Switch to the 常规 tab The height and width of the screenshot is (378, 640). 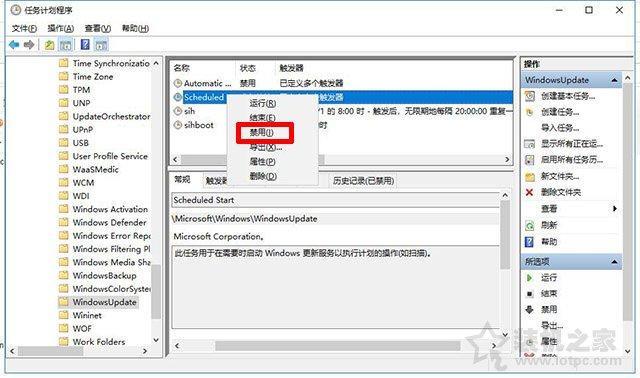pyautogui.click(x=182, y=179)
